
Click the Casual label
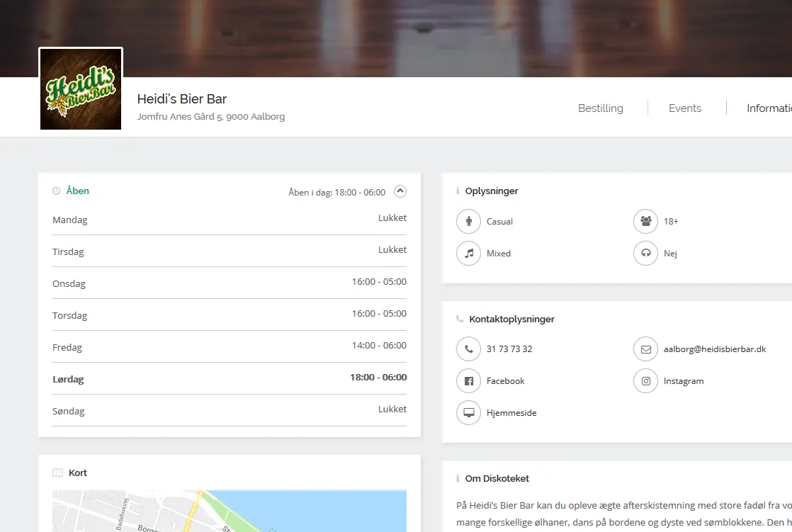tap(499, 221)
